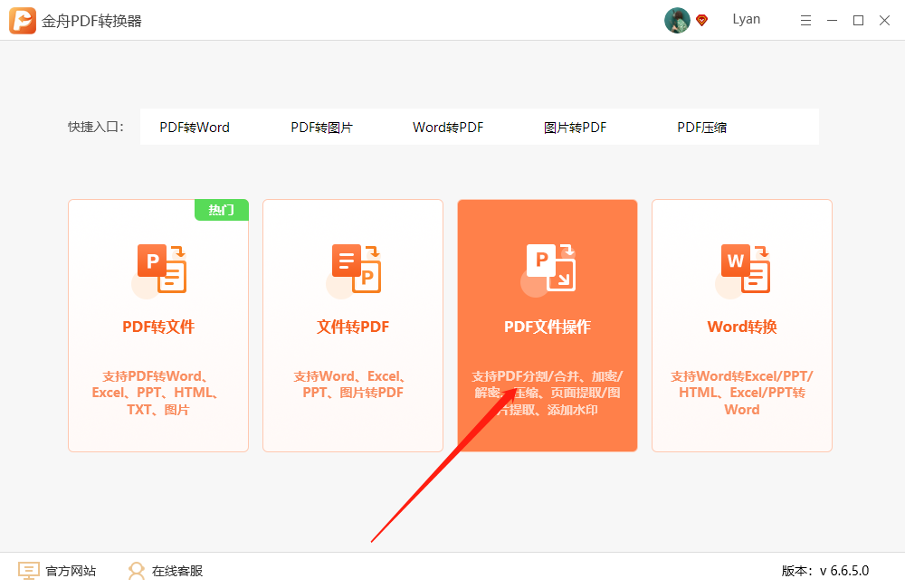
Task: Click the 在线客服 headset icon
Action: pos(136,570)
